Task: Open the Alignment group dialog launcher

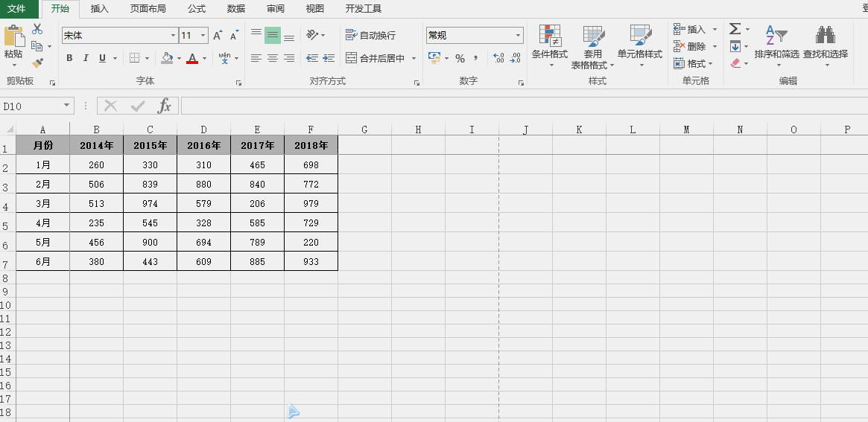Action: [416, 83]
